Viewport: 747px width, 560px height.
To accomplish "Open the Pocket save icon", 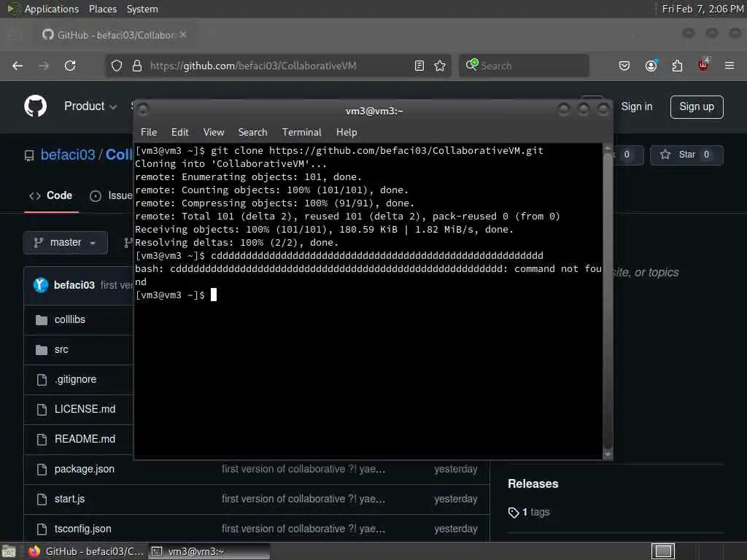I will click(x=624, y=66).
